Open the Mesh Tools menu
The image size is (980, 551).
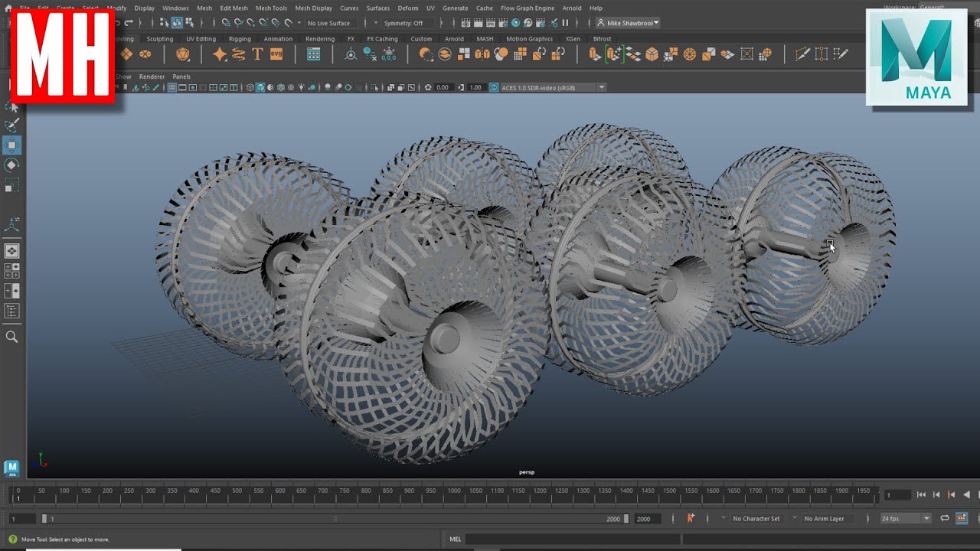coord(271,8)
